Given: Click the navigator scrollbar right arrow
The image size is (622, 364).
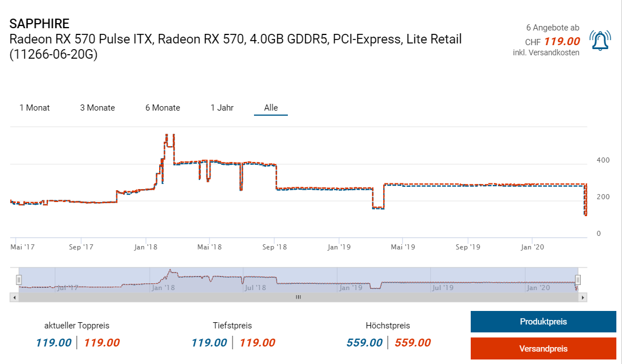Looking at the screenshot, I should 583,297.
